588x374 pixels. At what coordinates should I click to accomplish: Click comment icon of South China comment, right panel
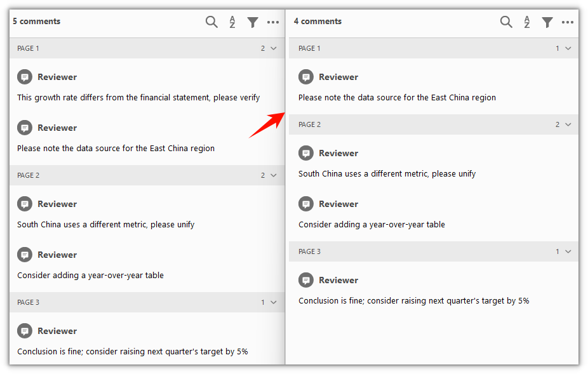tap(306, 154)
